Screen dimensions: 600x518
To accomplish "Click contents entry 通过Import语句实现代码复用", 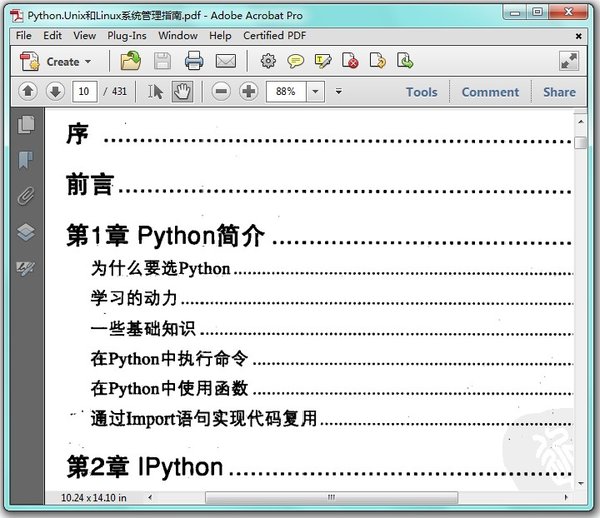I will 204,418.
